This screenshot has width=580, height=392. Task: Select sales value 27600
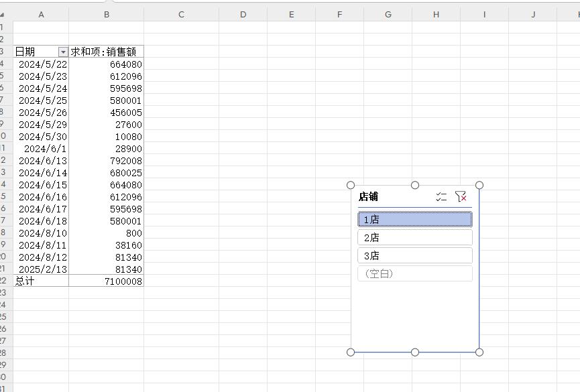(107, 124)
